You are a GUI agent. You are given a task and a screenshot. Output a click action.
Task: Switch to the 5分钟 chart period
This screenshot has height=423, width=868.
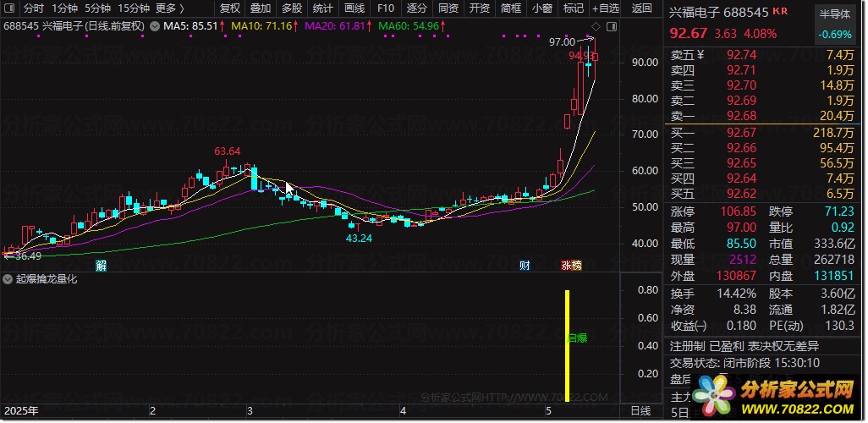click(98, 8)
